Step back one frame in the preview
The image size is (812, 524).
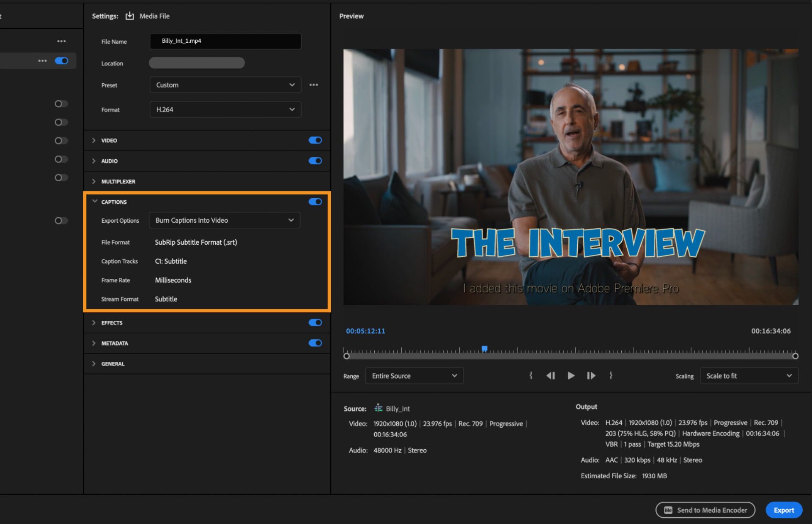[551, 375]
